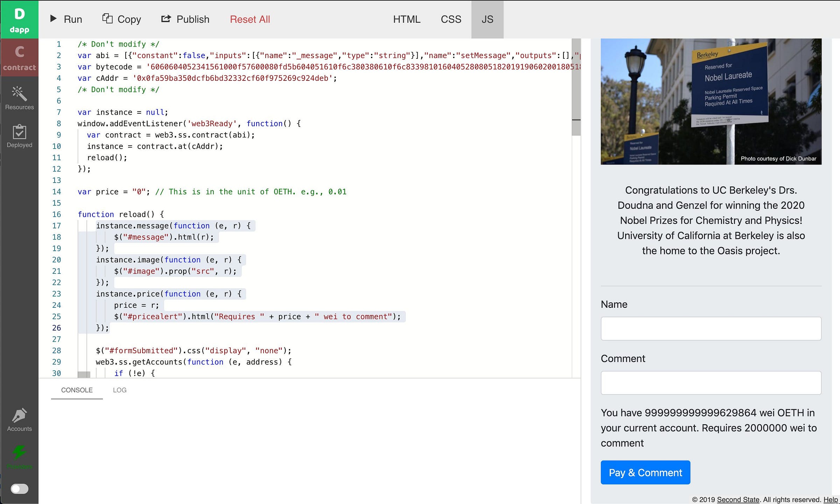Open the dapp section in sidebar

[x=19, y=19]
